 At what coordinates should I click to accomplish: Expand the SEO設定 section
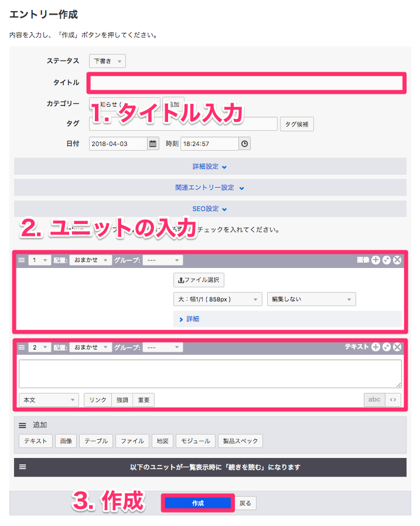coord(210,209)
